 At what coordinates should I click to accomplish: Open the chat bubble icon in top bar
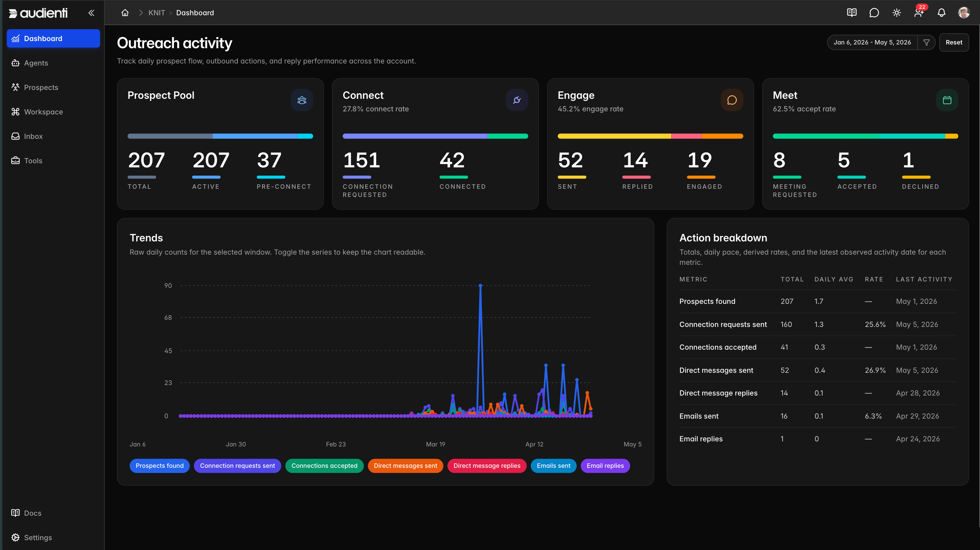click(x=874, y=13)
